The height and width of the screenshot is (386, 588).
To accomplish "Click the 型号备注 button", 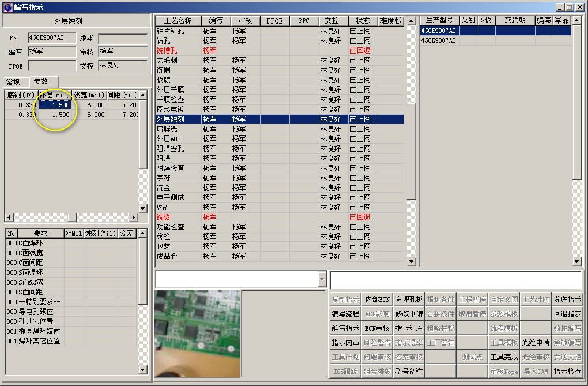I will click(x=409, y=372).
